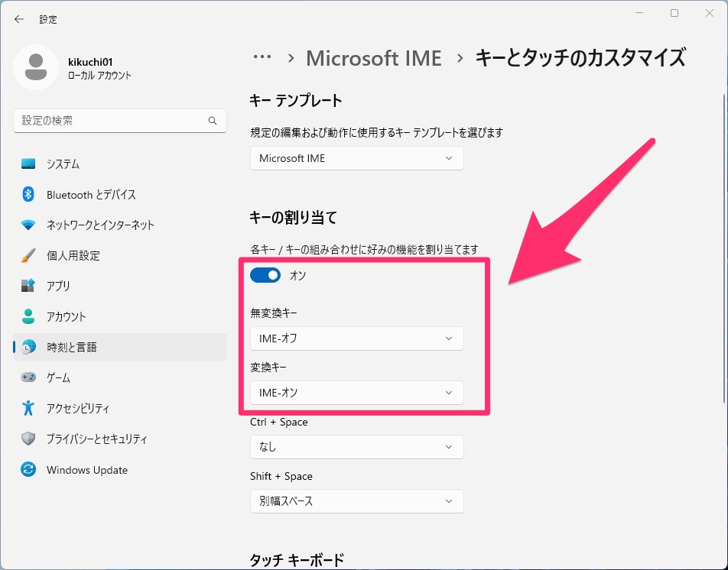The image size is (728, 570).
Task: Open システム settings icon
Action: tap(28, 164)
